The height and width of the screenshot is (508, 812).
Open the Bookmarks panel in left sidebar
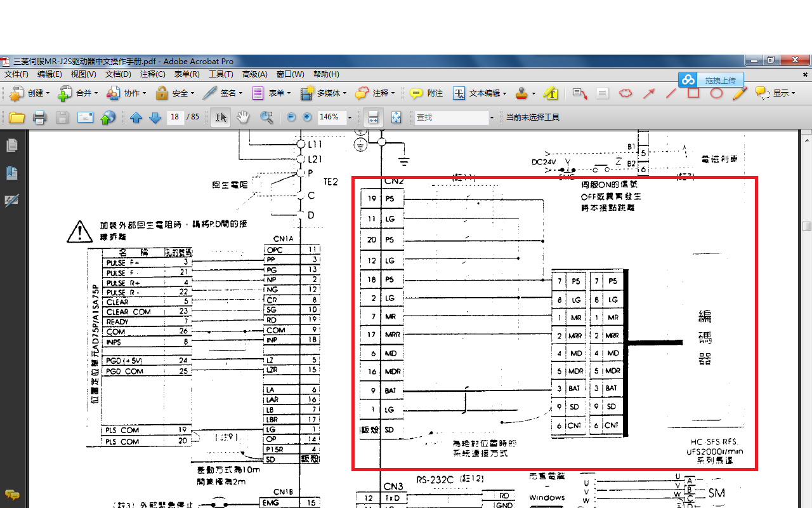pyautogui.click(x=11, y=173)
